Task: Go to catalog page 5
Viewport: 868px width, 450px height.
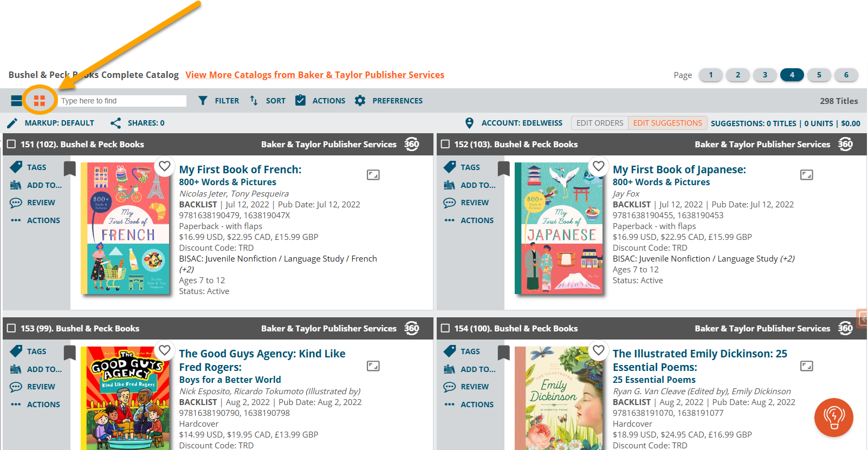Action: (x=819, y=75)
